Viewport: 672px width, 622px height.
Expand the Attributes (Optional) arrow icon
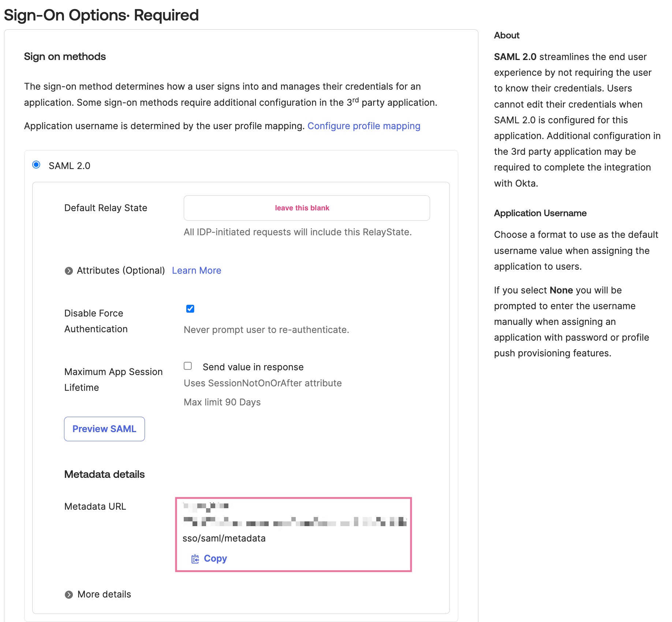69,271
